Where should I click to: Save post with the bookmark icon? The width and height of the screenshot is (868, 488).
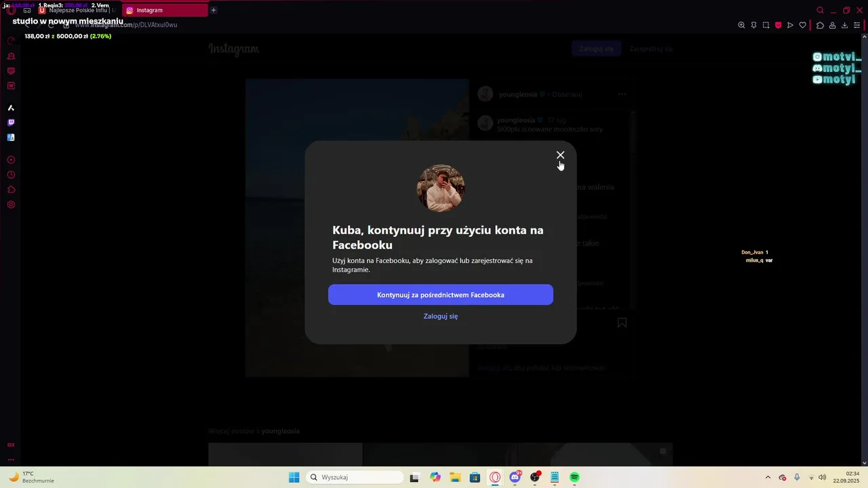[x=622, y=323]
